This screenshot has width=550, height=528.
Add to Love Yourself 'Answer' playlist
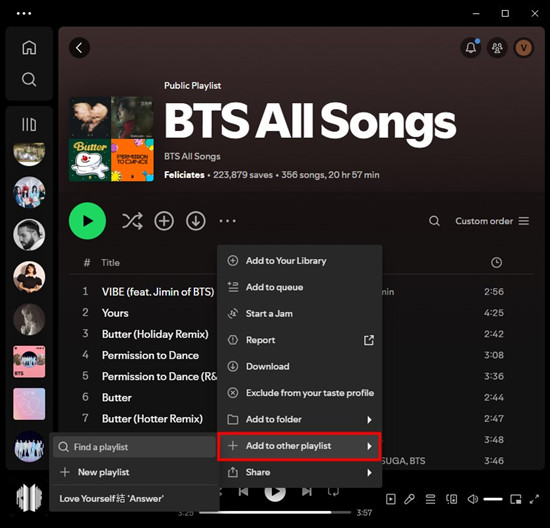point(134,499)
